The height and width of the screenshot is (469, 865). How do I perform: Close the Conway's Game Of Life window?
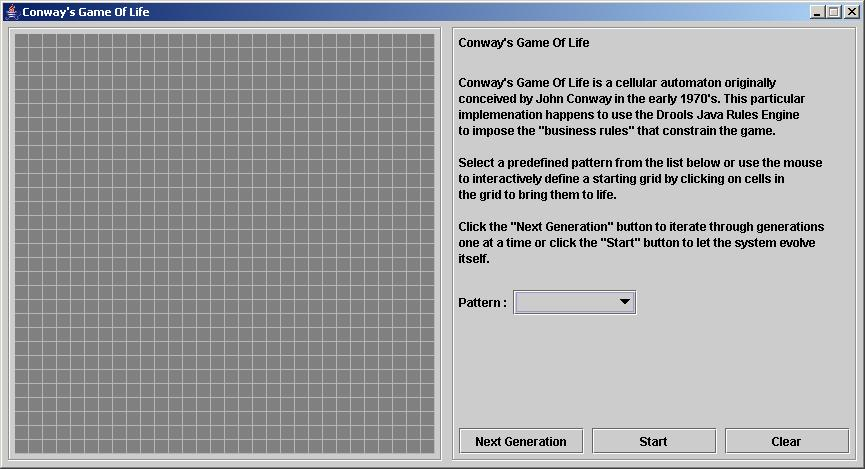coord(850,12)
